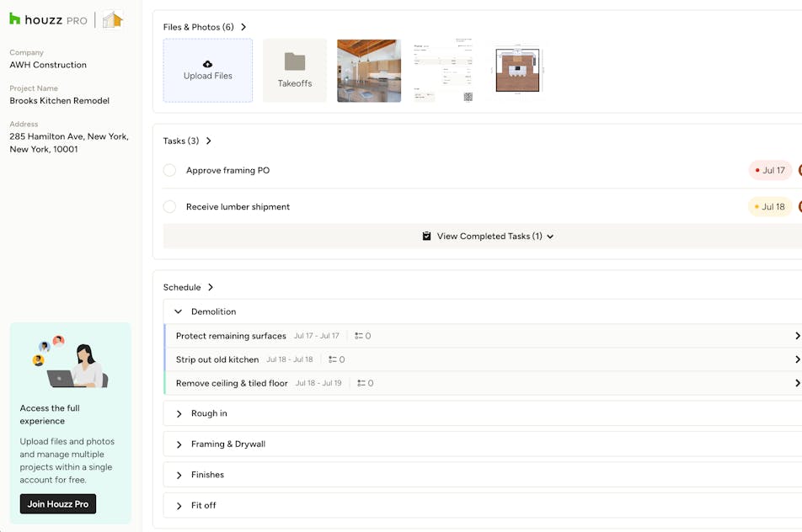The height and width of the screenshot is (532, 802).
Task: Mark Approve framing PO task complete
Action: point(169,170)
